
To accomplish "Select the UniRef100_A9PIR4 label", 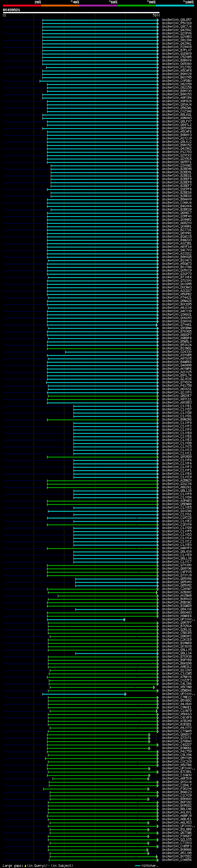I will [176, 98].
